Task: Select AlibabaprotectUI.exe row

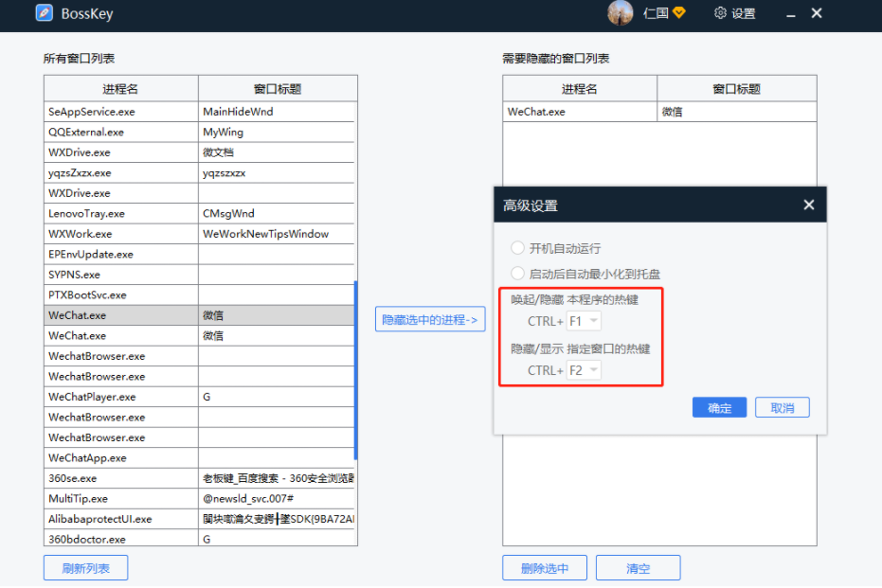Action: [x=199, y=519]
